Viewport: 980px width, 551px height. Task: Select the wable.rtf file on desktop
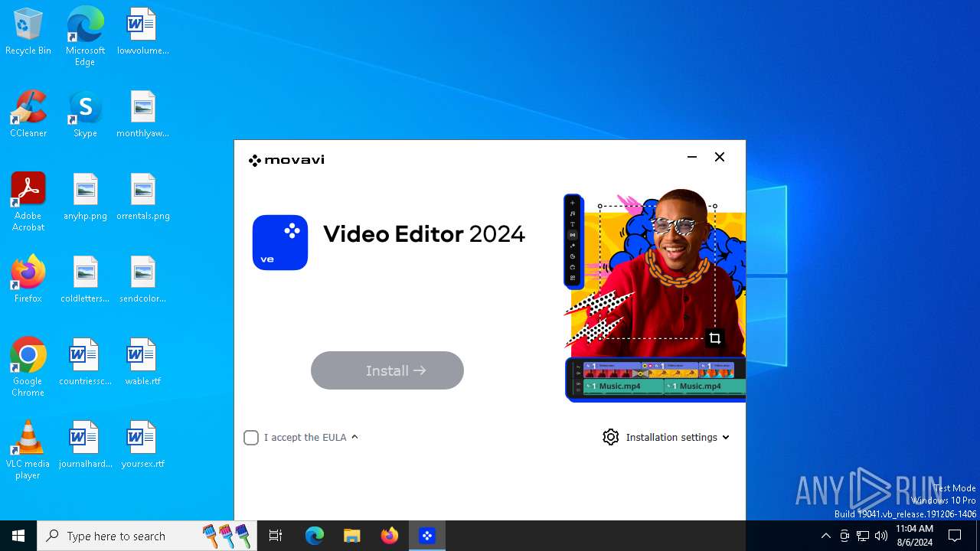point(142,363)
